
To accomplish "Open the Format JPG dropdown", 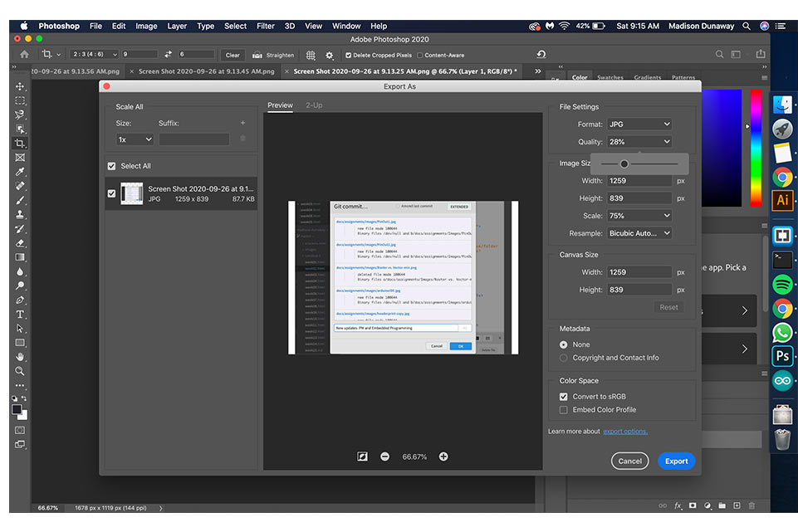I will 639,124.
